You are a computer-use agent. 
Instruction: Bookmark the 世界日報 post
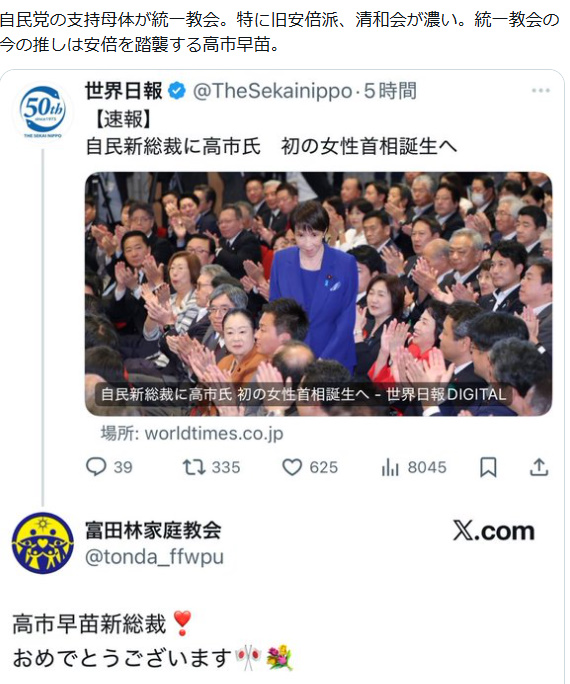[488, 467]
